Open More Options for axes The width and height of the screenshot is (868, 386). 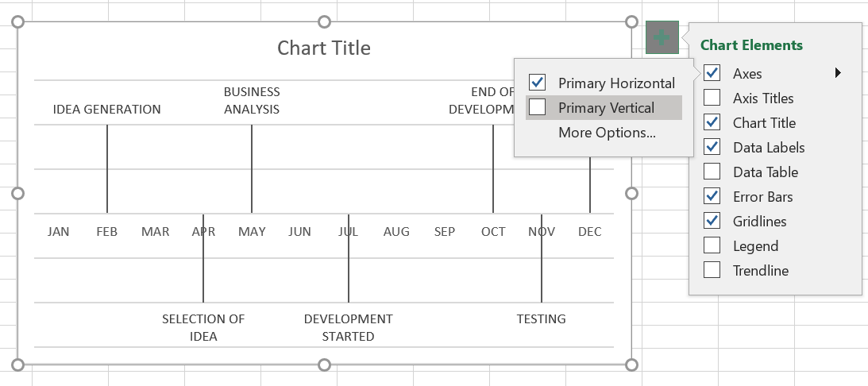pyautogui.click(x=607, y=133)
